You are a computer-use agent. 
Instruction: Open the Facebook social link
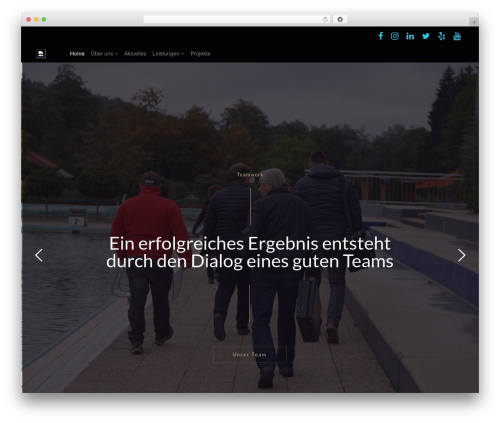381,36
